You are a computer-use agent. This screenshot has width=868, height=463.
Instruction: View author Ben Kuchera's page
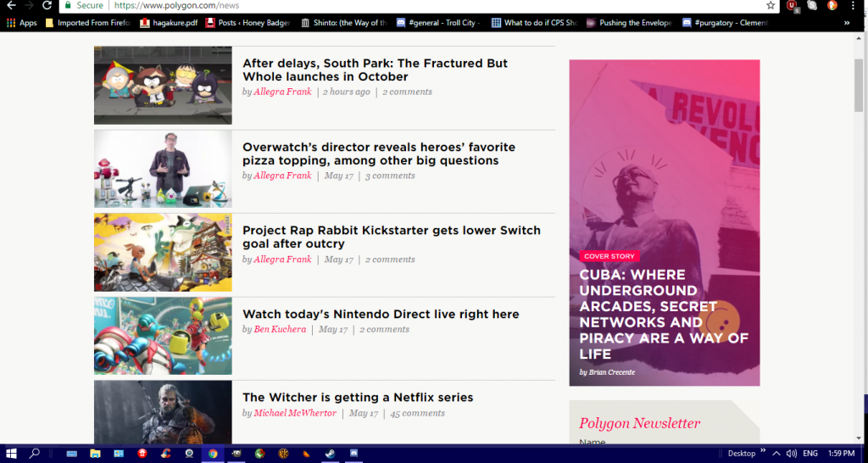pos(280,329)
